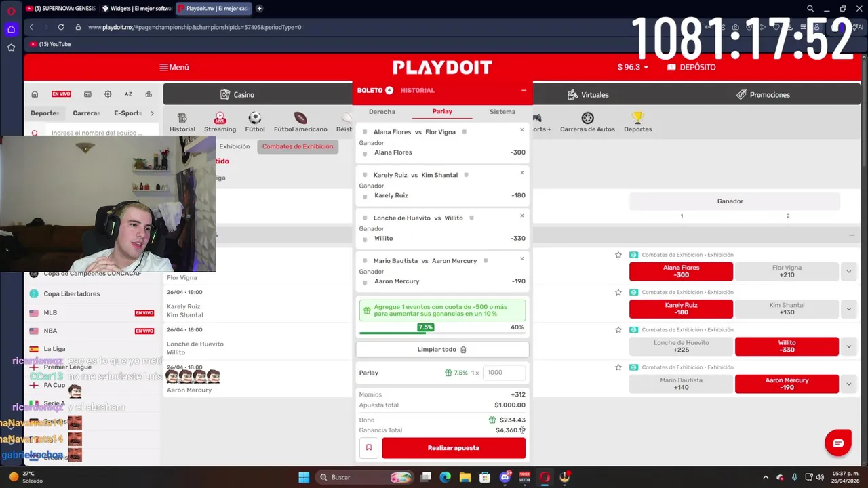The height and width of the screenshot is (488, 868).
Task: Select the Parlay bet tab
Action: pyautogui.click(x=442, y=112)
